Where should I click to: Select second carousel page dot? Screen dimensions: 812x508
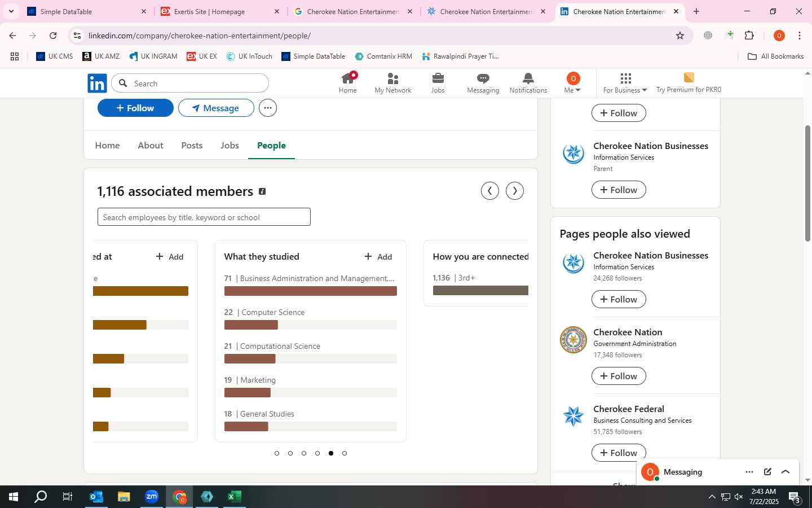coord(290,453)
